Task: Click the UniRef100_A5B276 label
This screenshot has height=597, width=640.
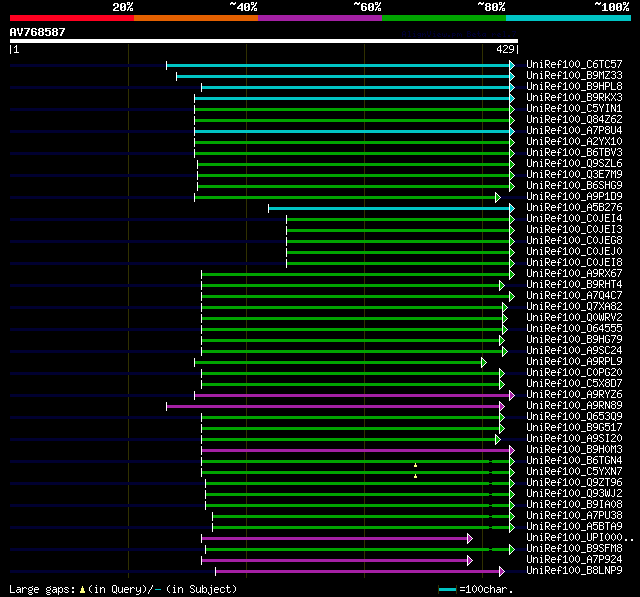Action: 574,208
